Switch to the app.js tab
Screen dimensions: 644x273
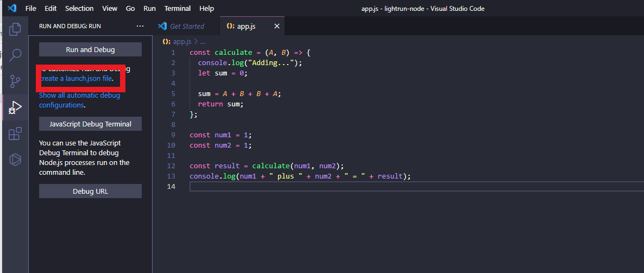(x=252, y=26)
